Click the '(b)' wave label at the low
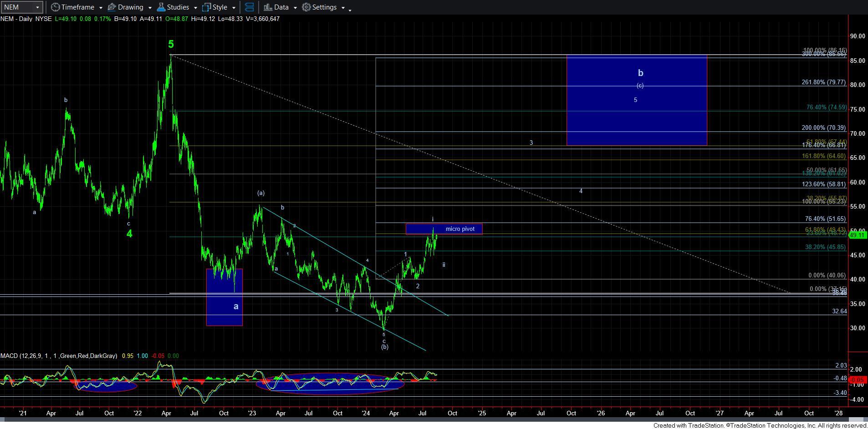868x429 pixels. [x=384, y=347]
